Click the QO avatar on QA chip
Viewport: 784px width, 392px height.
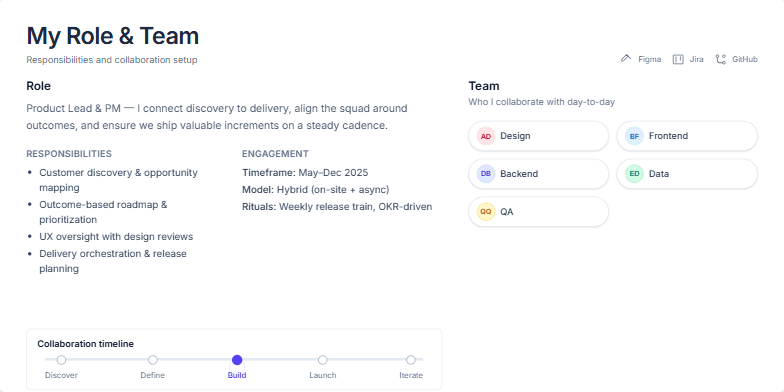pos(486,212)
